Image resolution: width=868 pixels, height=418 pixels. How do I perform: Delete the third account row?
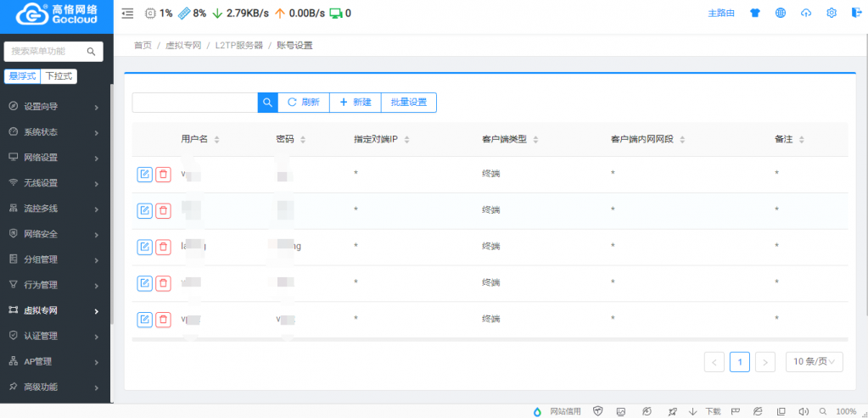tap(163, 247)
